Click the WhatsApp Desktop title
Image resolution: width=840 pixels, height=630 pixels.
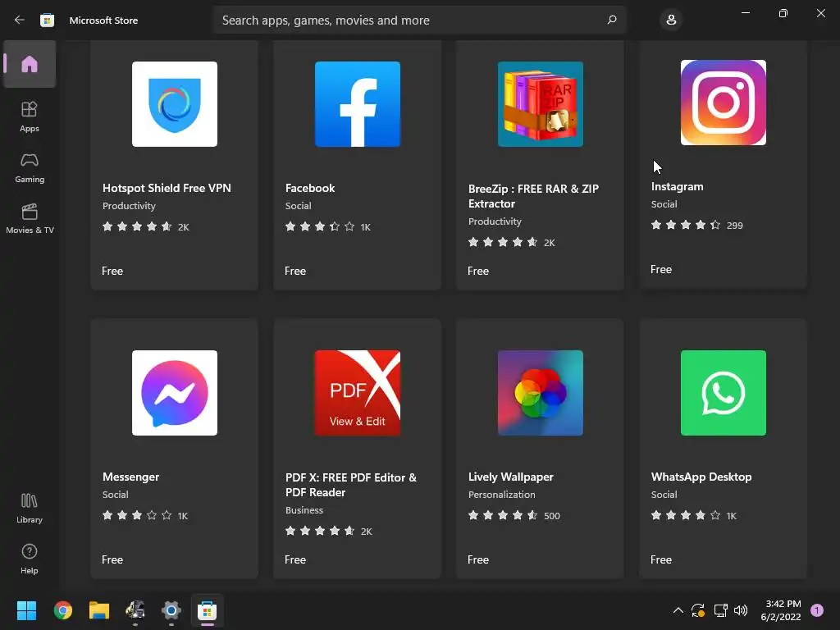[x=701, y=477]
